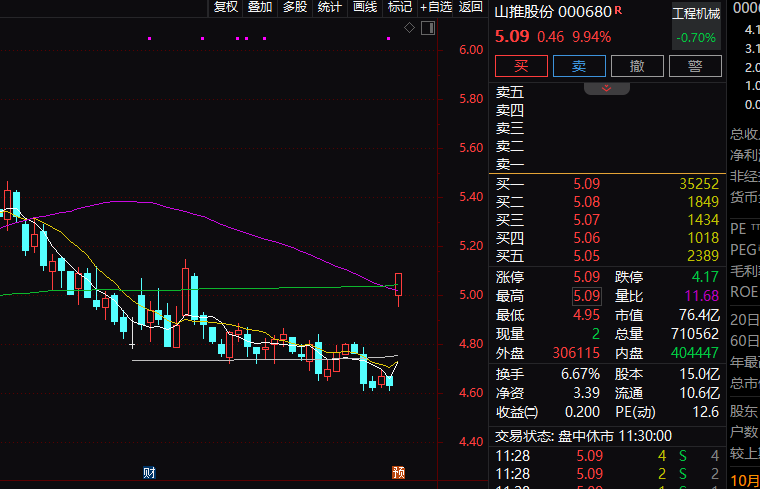Select 买三 price 5.07 row
Image resolution: width=760 pixels, height=489 pixels.
[x=607, y=220]
